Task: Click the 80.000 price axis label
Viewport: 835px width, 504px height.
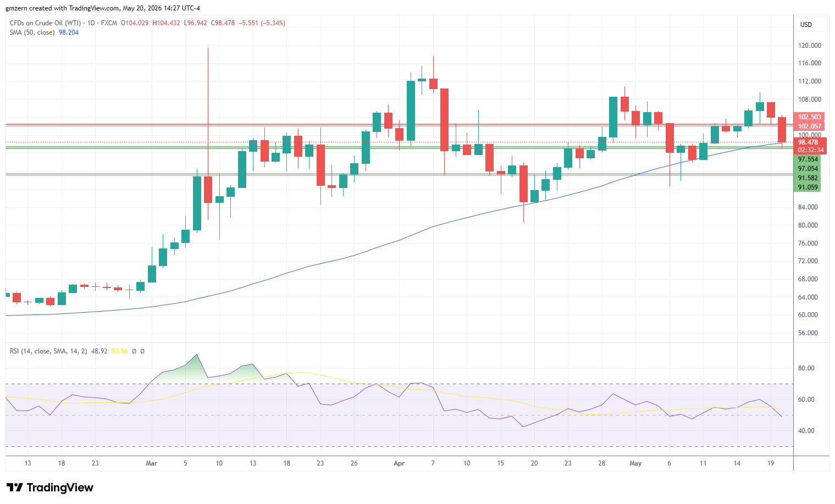Action: (808, 225)
